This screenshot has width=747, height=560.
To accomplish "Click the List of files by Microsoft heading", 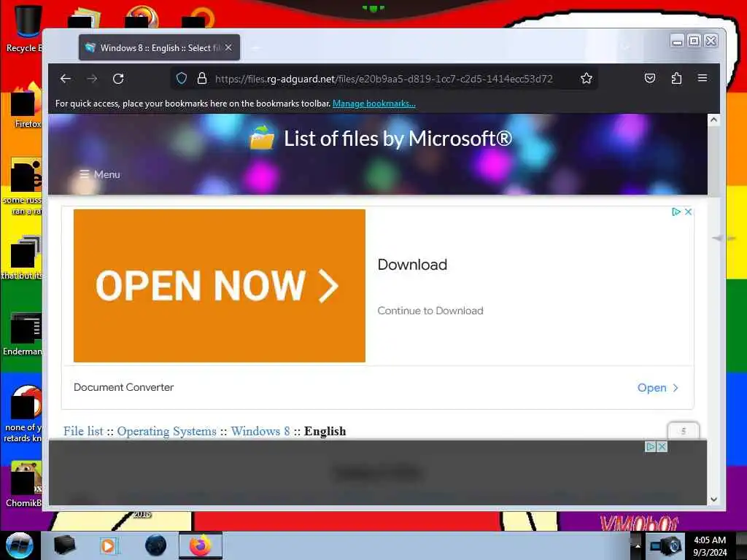I will (x=398, y=139).
